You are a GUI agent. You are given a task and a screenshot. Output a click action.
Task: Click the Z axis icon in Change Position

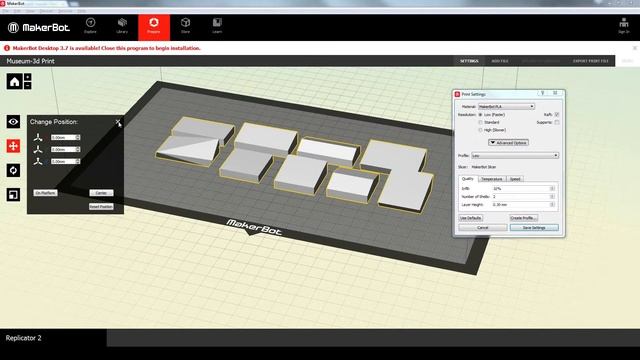coord(38,161)
